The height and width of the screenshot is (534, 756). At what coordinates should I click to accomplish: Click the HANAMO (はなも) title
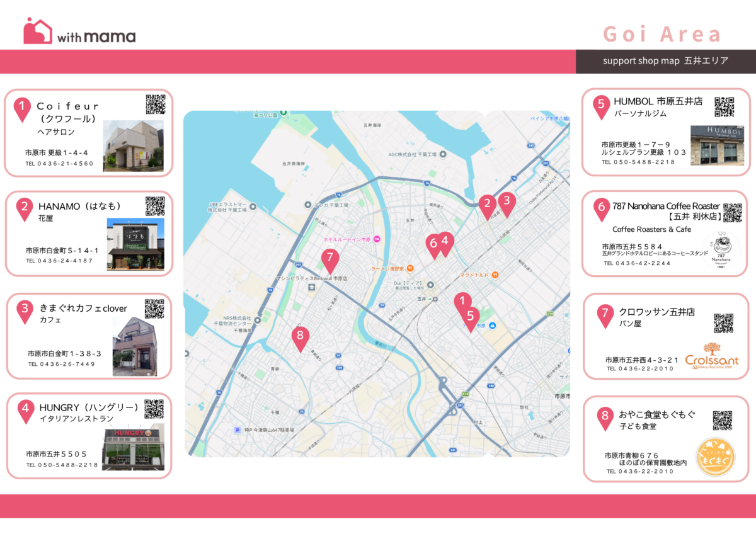pyautogui.click(x=79, y=207)
